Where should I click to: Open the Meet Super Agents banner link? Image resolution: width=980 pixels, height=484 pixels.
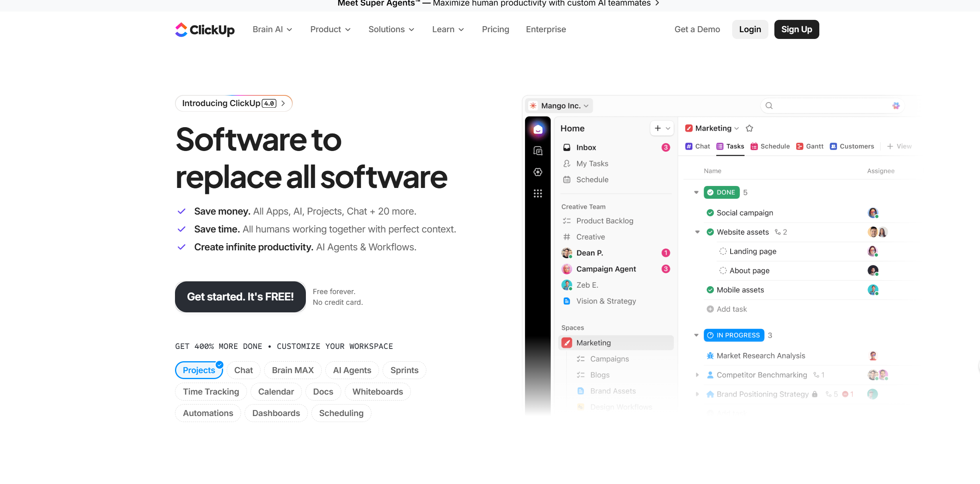tap(498, 4)
